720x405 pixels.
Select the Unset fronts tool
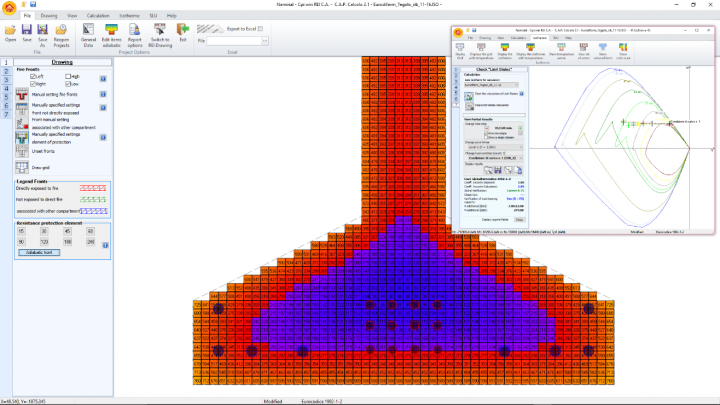point(23,152)
